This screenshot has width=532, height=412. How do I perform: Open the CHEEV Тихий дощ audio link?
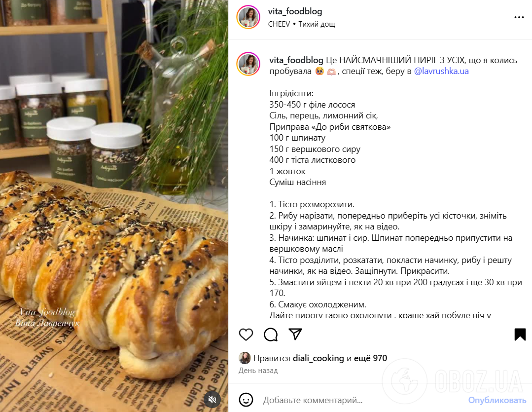click(x=301, y=24)
